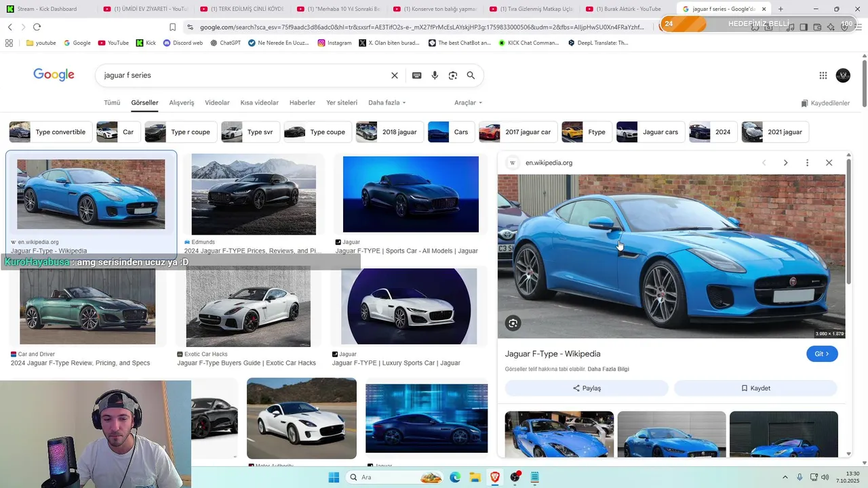Screen dimensions: 868x488
Task: Clear the search box with the X icon
Action: pos(395,75)
